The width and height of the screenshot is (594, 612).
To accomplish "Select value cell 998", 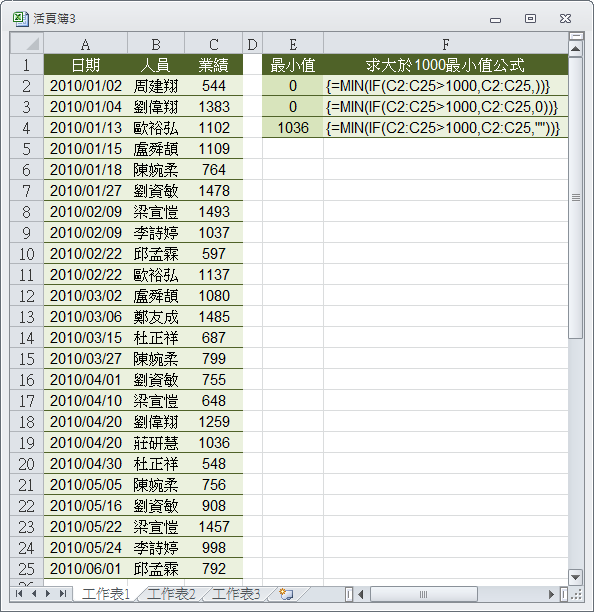I will [213, 548].
